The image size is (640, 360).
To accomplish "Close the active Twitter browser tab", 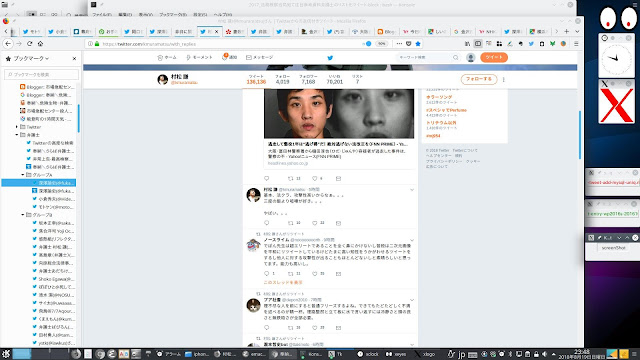I will pos(217,31).
